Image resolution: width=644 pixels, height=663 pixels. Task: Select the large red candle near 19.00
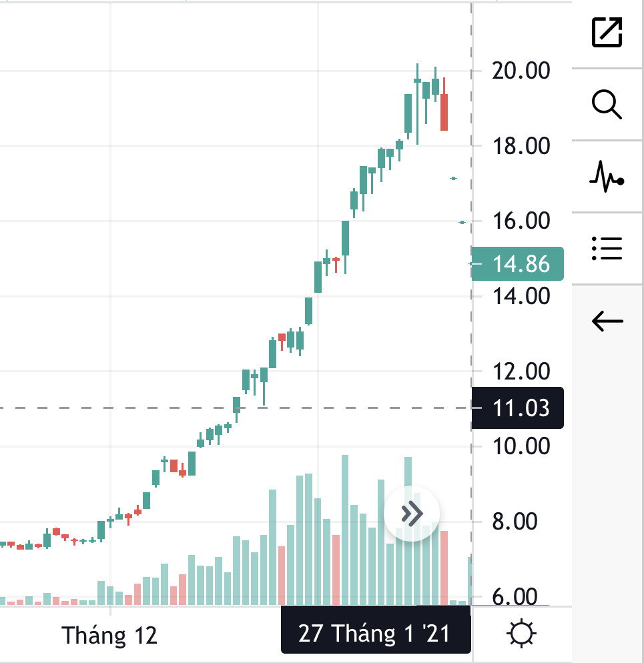tap(444, 112)
